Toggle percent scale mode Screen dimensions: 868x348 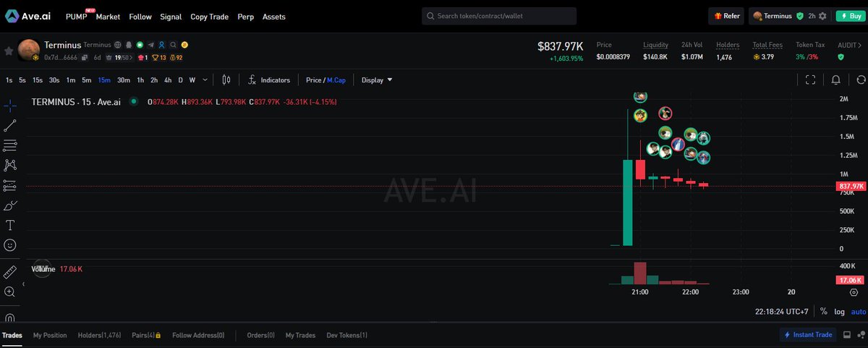pyautogui.click(x=824, y=311)
